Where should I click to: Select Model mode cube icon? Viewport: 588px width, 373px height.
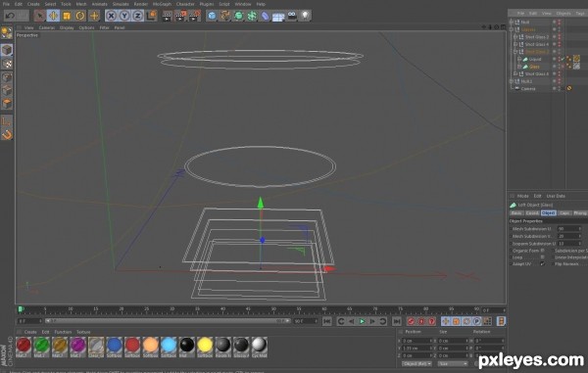(x=7, y=50)
